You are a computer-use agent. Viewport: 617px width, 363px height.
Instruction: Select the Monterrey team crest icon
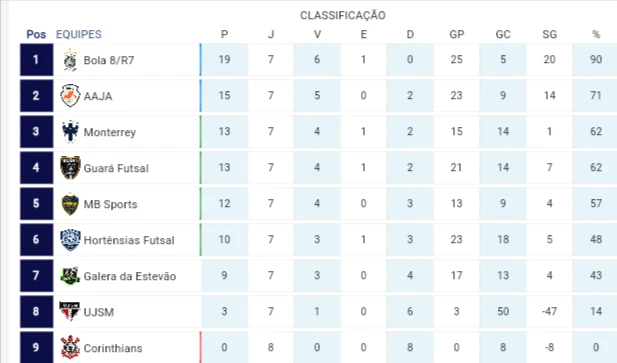click(70, 131)
